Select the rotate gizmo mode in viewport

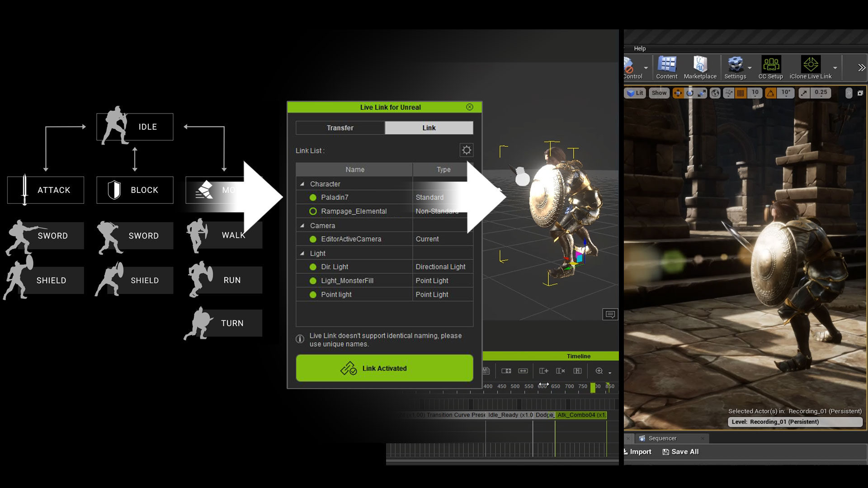tap(690, 93)
